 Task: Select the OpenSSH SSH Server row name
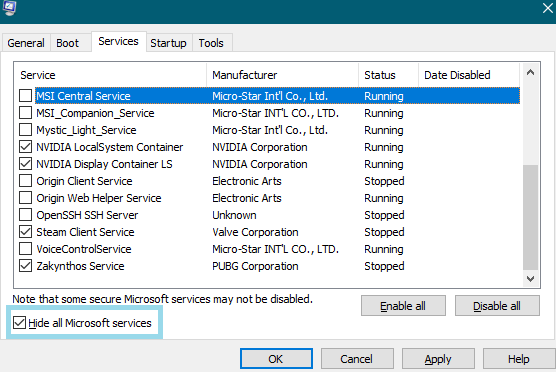pyautogui.click(x=87, y=215)
